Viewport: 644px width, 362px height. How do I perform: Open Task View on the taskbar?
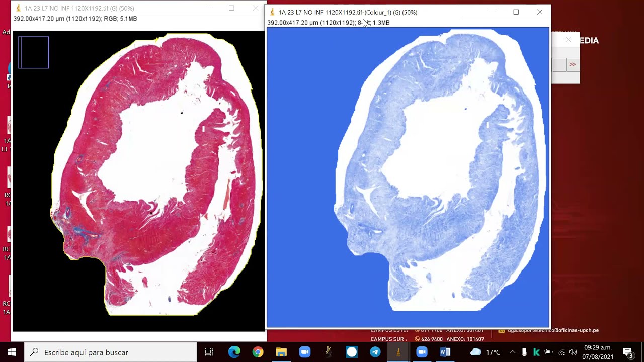pyautogui.click(x=209, y=352)
